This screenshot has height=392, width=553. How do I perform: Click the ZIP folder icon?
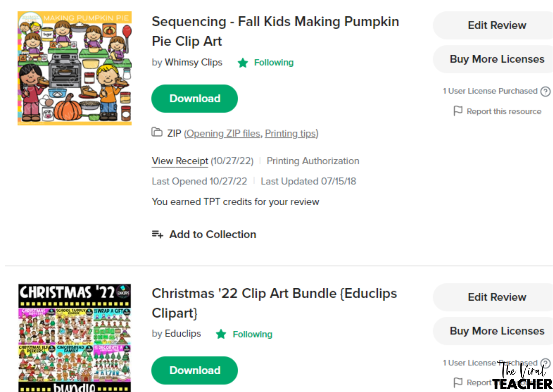click(157, 132)
